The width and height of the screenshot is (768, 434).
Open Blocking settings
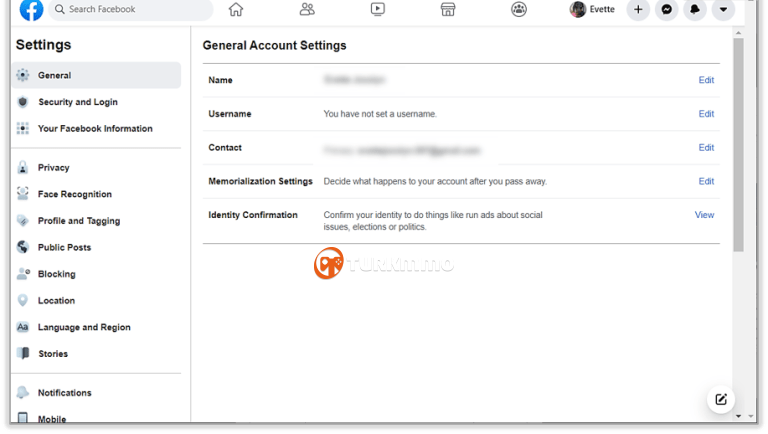pos(56,274)
